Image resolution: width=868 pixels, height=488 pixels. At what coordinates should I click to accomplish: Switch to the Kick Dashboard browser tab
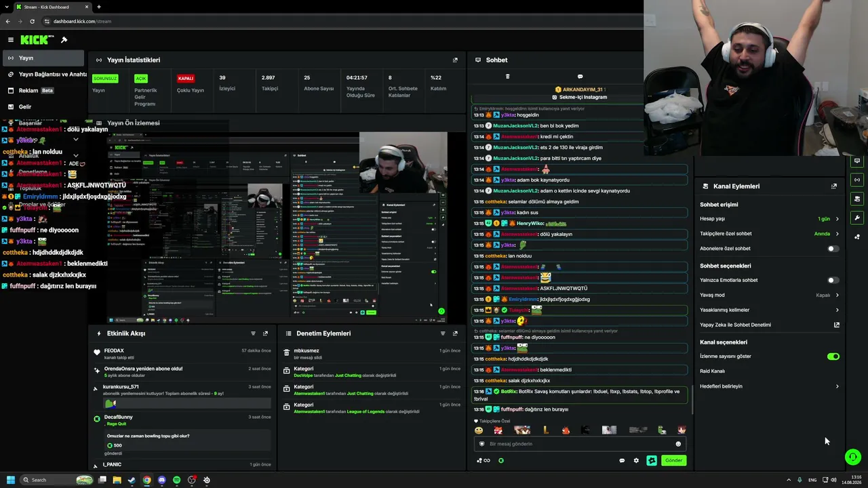51,7
